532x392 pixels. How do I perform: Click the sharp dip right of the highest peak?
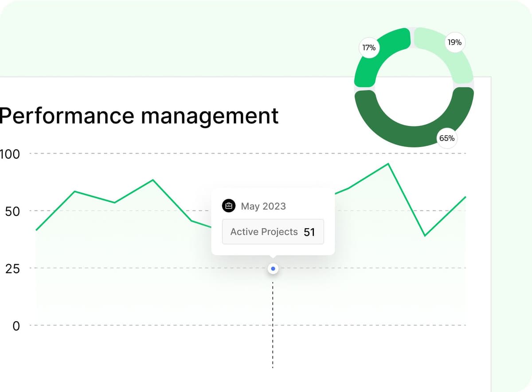[x=425, y=236]
